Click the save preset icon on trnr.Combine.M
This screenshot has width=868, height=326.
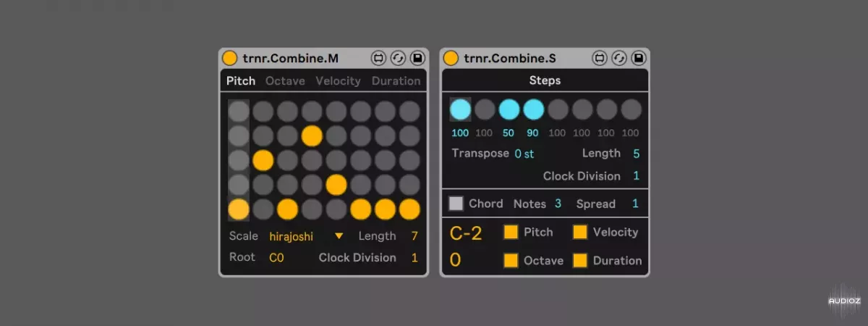417,58
